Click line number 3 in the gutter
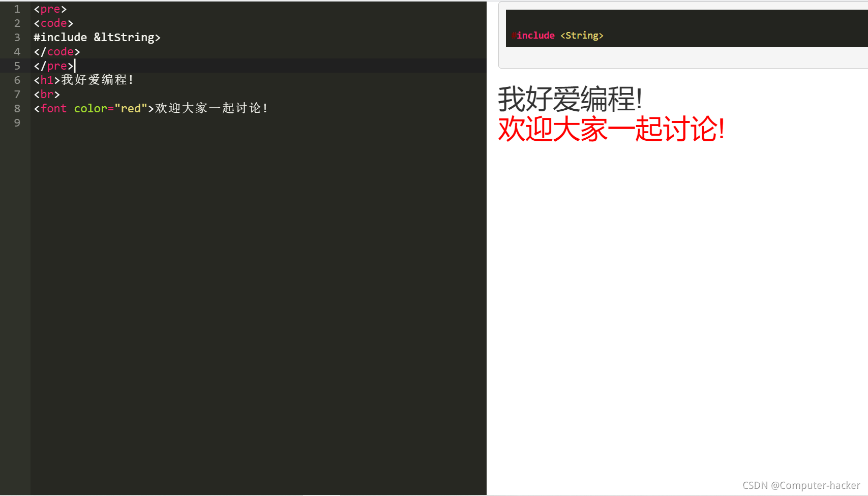The height and width of the screenshot is (496, 868). click(x=17, y=37)
